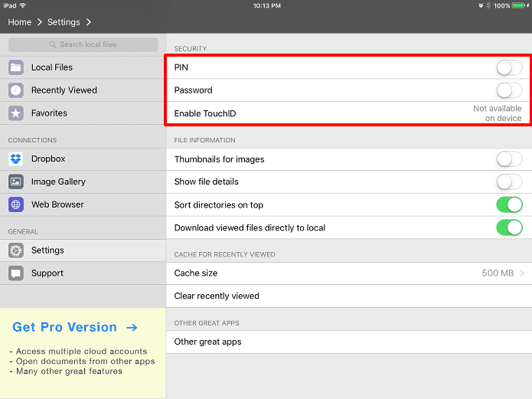Tap the Image Gallery picture icon

(15, 182)
